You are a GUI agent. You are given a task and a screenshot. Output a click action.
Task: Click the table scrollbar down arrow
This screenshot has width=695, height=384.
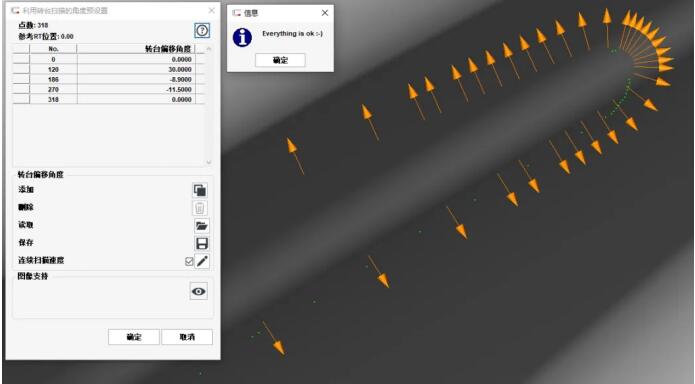pyautogui.click(x=209, y=162)
